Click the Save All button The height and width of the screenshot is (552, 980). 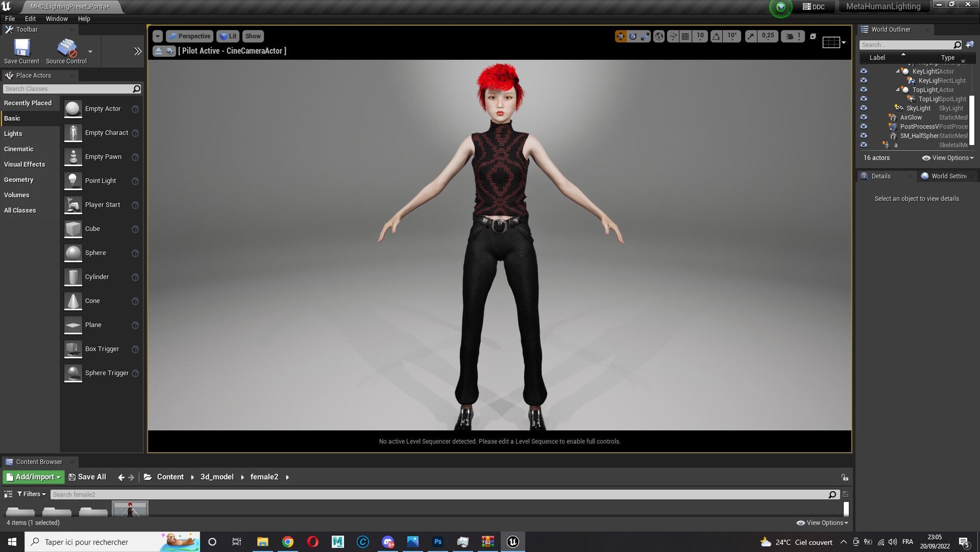[87, 477]
